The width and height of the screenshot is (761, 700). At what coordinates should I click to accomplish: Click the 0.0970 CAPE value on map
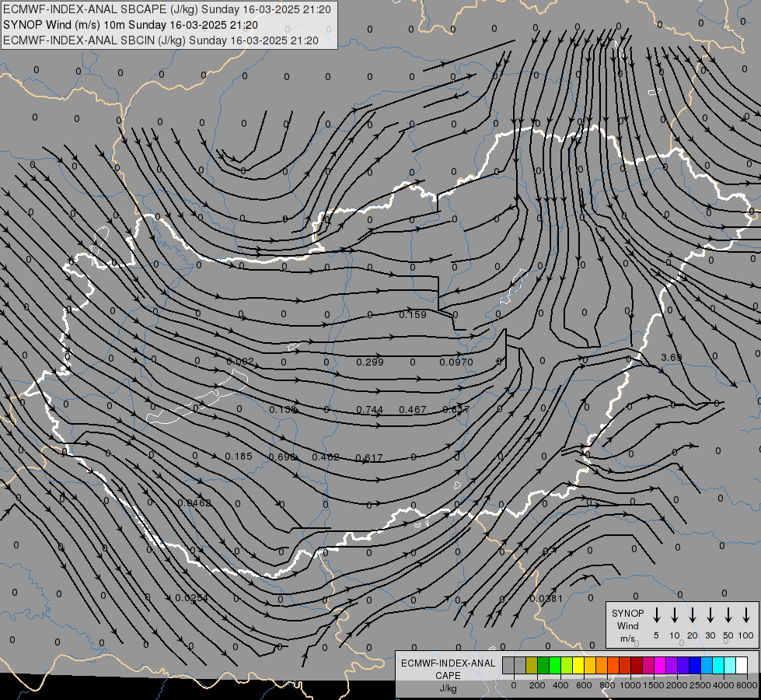coord(456,362)
